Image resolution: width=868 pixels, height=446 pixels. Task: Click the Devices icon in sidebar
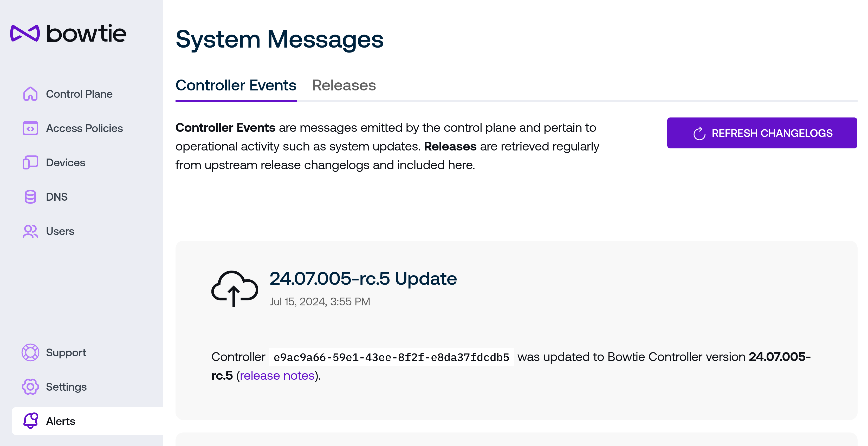coord(30,162)
